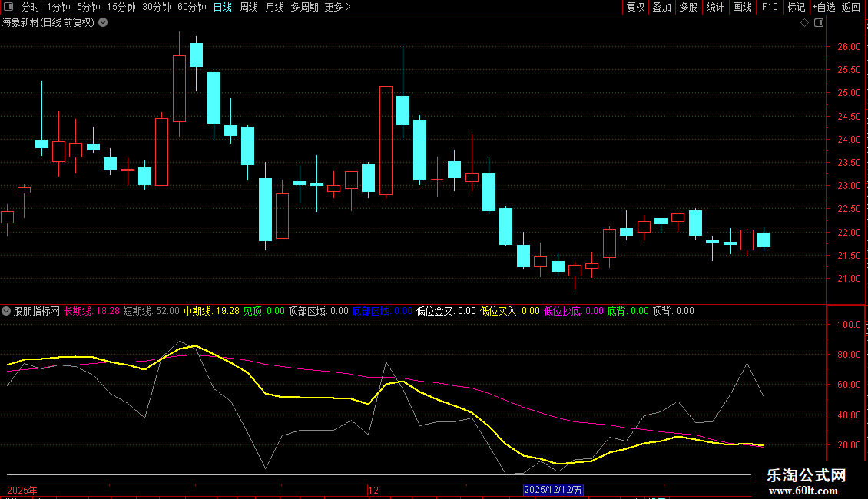Open indicator dropdown beside 股朋指标网
The image size is (868, 499).
click(6, 311)
